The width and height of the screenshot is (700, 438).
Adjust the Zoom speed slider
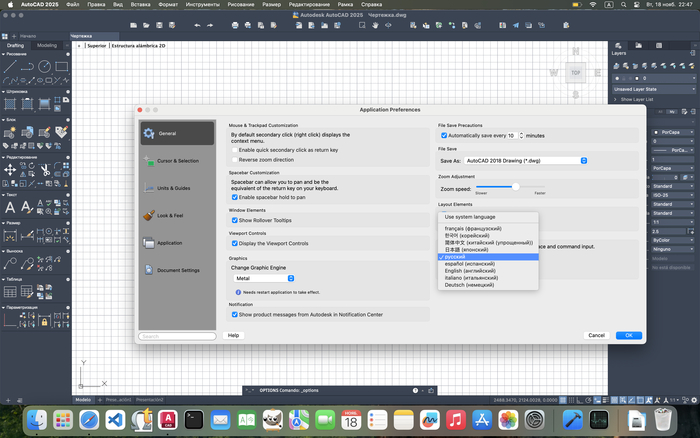tap(516, 186)
